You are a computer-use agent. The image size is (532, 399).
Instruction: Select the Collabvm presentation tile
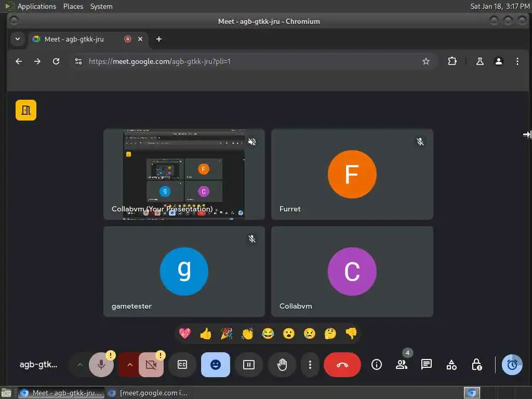(184, 174)
